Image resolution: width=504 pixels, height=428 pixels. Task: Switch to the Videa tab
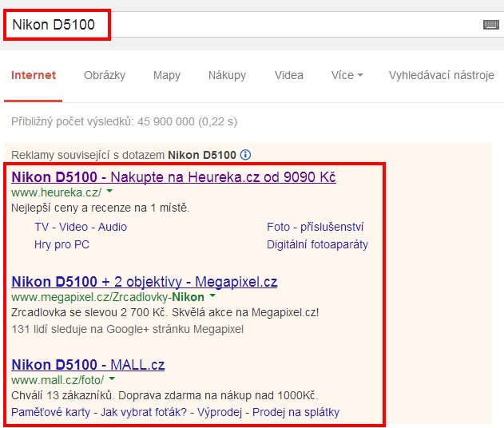(x=288, y=75)
